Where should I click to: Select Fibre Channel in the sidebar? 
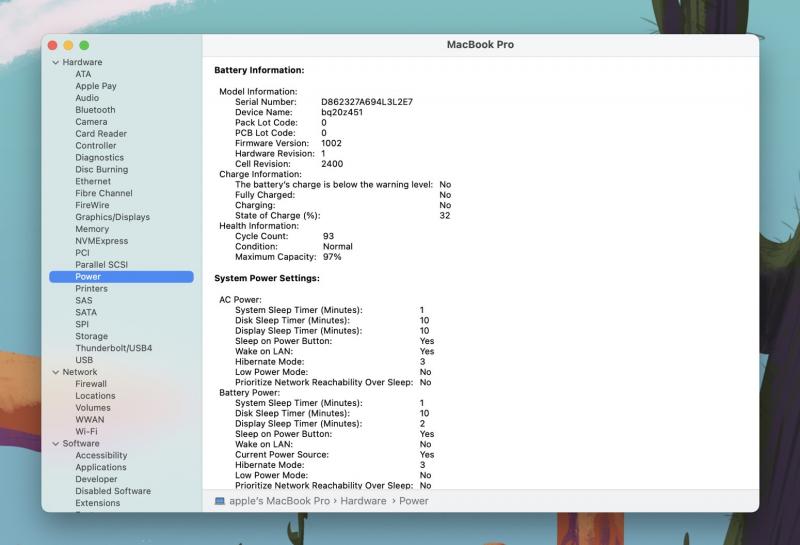tap(104, 193)
